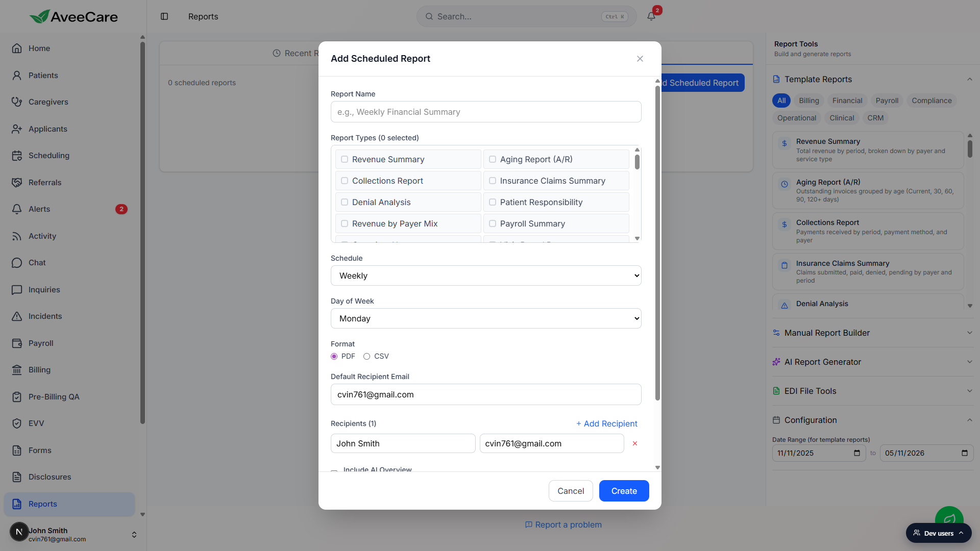Image resolution: width=980 pixels, height=551 pixels.
Task: Click the dialog's main vertical scrollbar
Action: coord(657,244)
